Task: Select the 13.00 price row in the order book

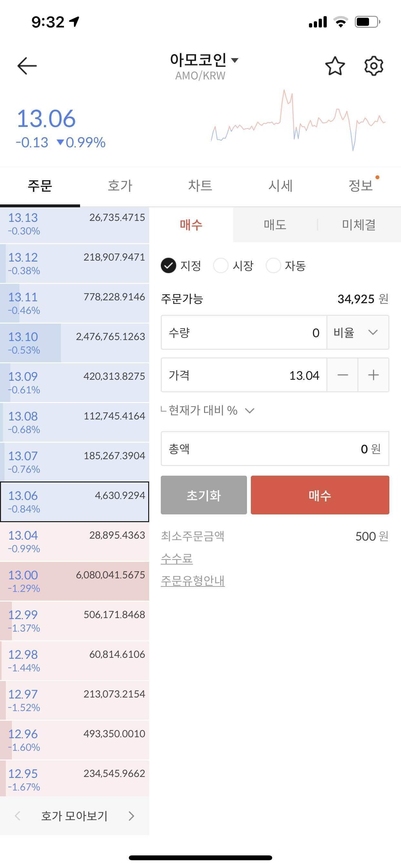Action: click(x=74, y=581)
